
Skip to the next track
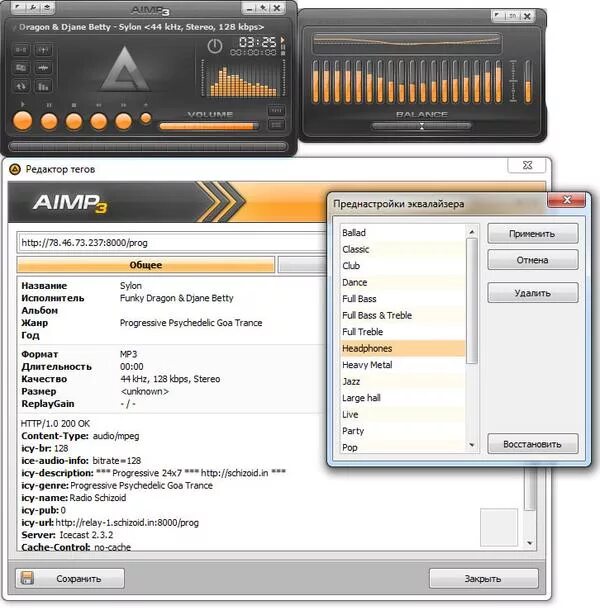(x=123, y=122)
